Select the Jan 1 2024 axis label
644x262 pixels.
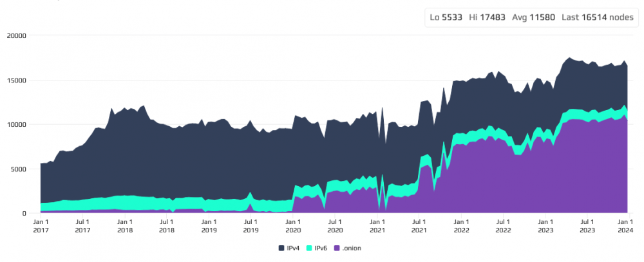627,225
